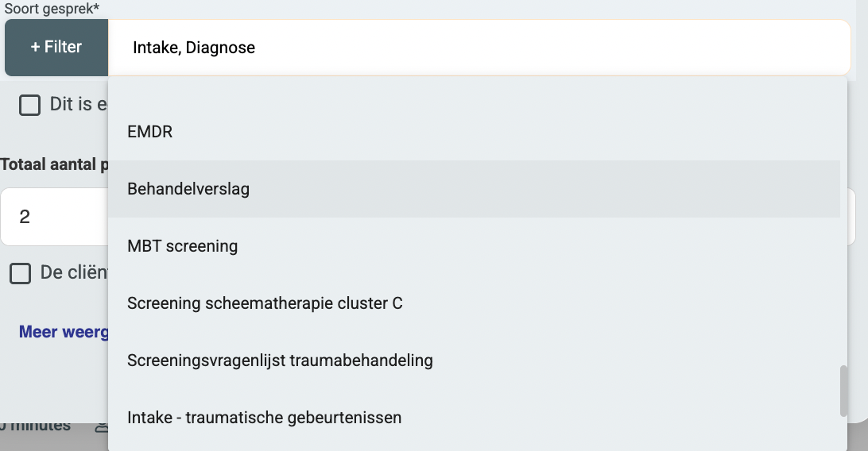The image size is (868, 451).
Task: Click the person icon beside minutes
Action: tap(101, 426)
